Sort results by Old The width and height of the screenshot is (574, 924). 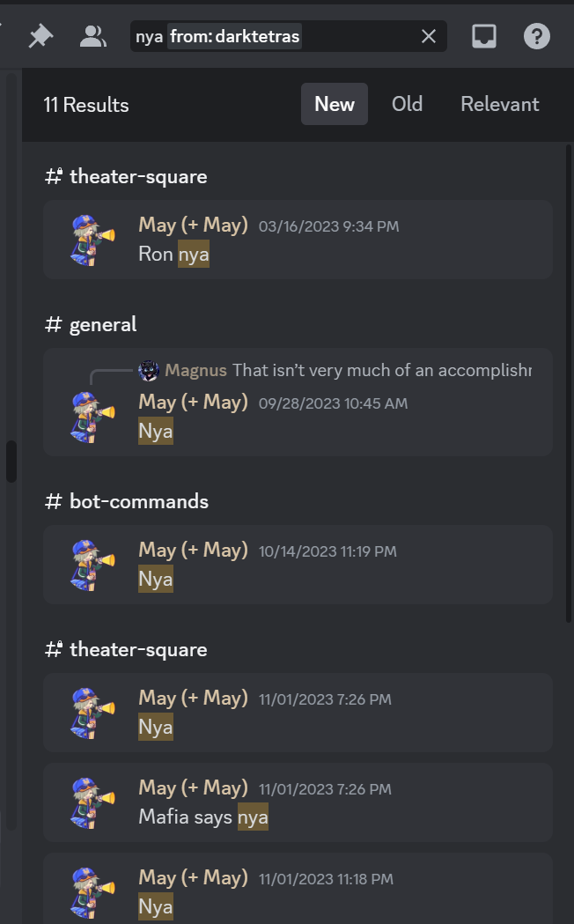click(408, 104)
